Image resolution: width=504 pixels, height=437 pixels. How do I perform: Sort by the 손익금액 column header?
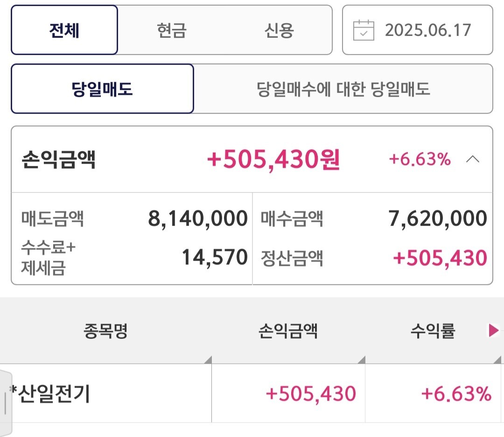pyautogui.click(x=288, y=331)
